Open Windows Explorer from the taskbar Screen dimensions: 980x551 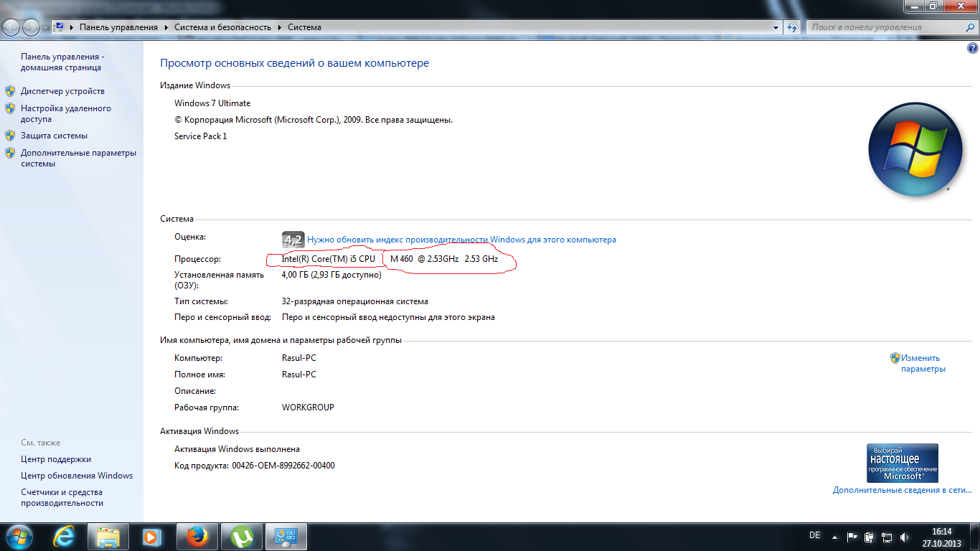tap(108, 537)
